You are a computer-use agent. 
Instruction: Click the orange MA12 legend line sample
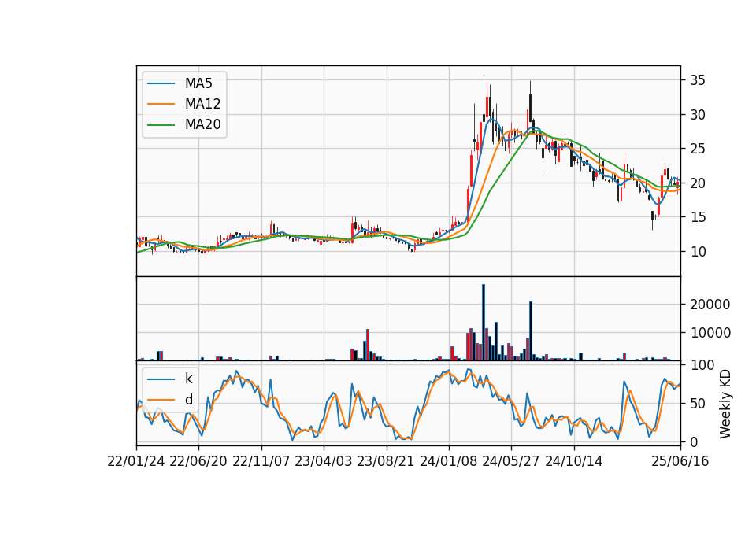click(161, 104)
